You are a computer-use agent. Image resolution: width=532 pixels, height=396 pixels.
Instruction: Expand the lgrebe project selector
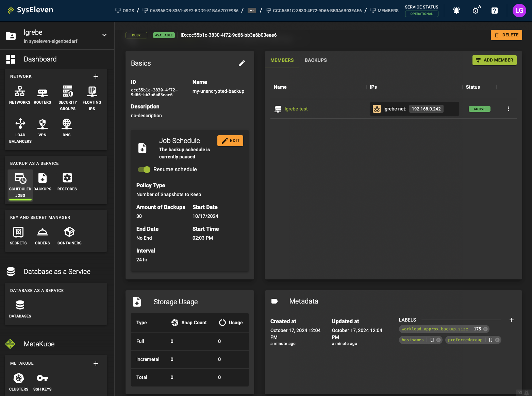[x=104, y=35]
